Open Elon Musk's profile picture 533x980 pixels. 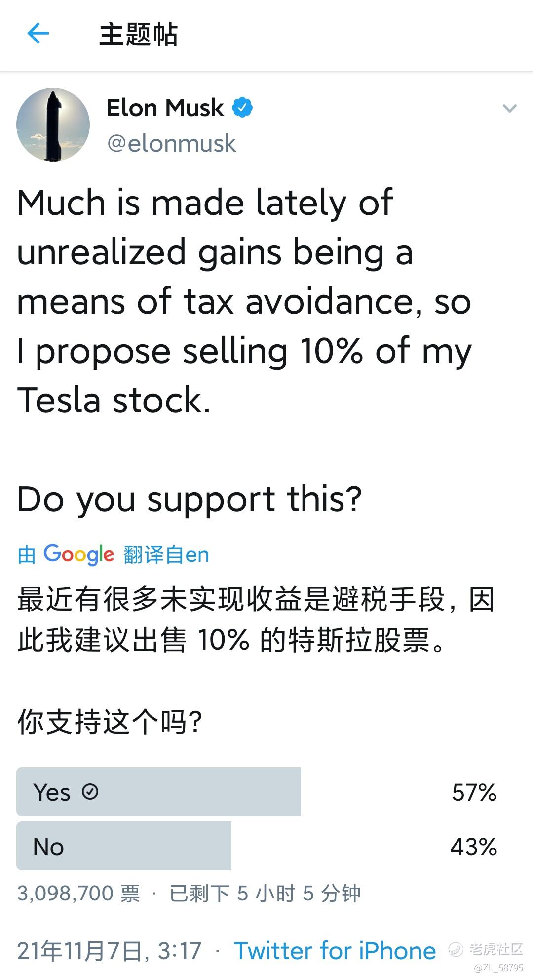tap(53, 125)
